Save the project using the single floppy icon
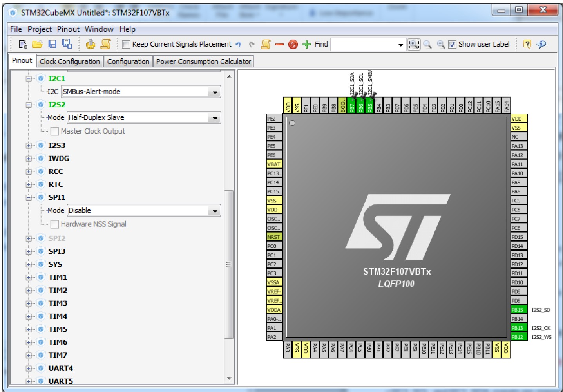Image resolution: width=563 pixels, height=392 pixels. pos(52,44)
